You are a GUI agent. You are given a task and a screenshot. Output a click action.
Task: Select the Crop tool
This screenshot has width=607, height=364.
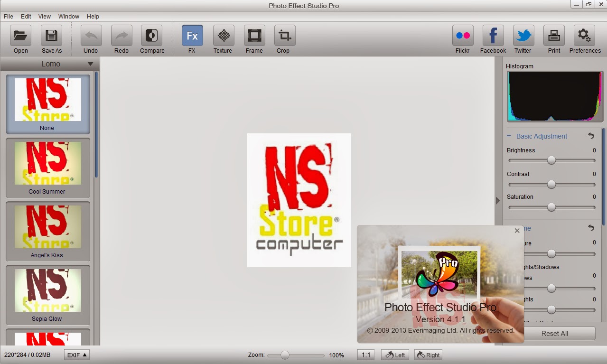click(x=285, y=36)
